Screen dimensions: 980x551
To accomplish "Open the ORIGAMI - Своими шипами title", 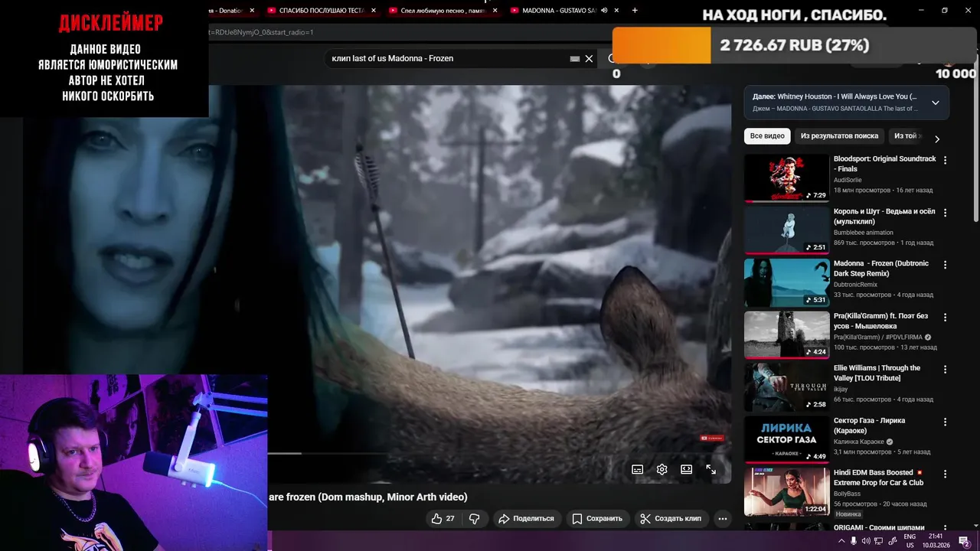I will pos(879,527).
